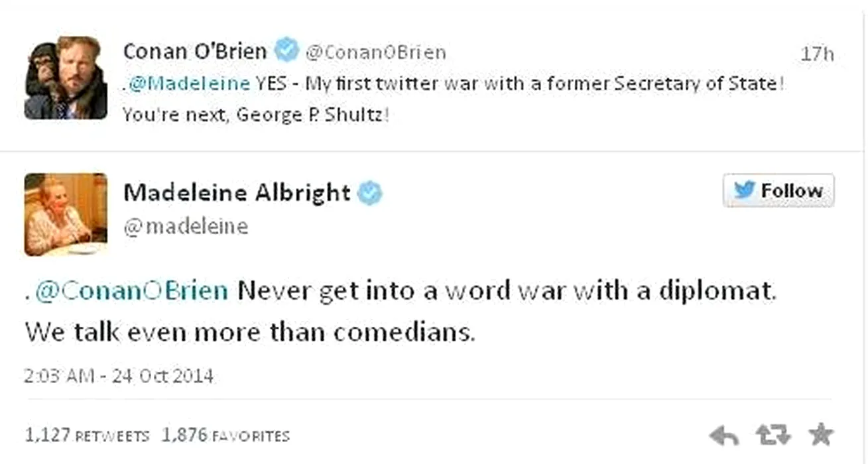Screen dimensions: 868x464
Task: Follow Madeleine Albright
Action: point(778,191)
